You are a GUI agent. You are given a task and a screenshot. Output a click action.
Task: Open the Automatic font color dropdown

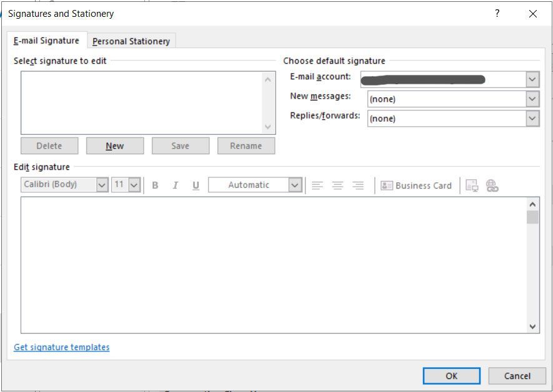pos(295,185)
